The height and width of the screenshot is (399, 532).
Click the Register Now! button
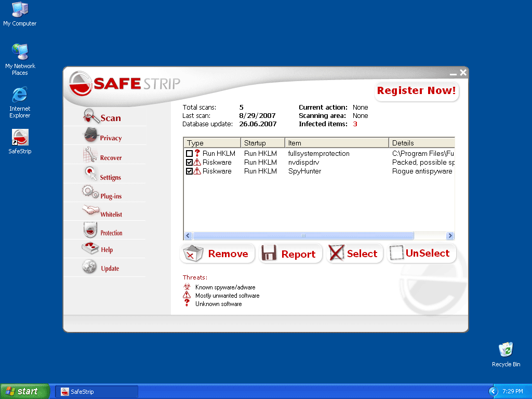click(416, 91)
